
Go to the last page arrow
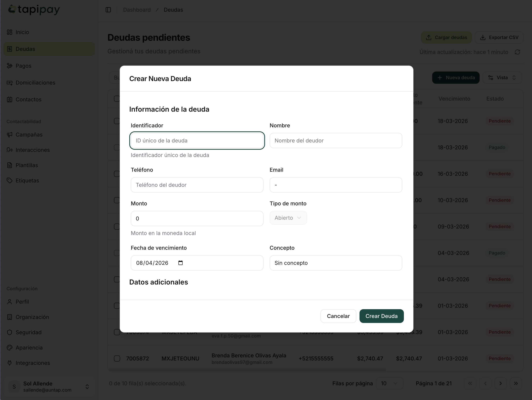516,383
